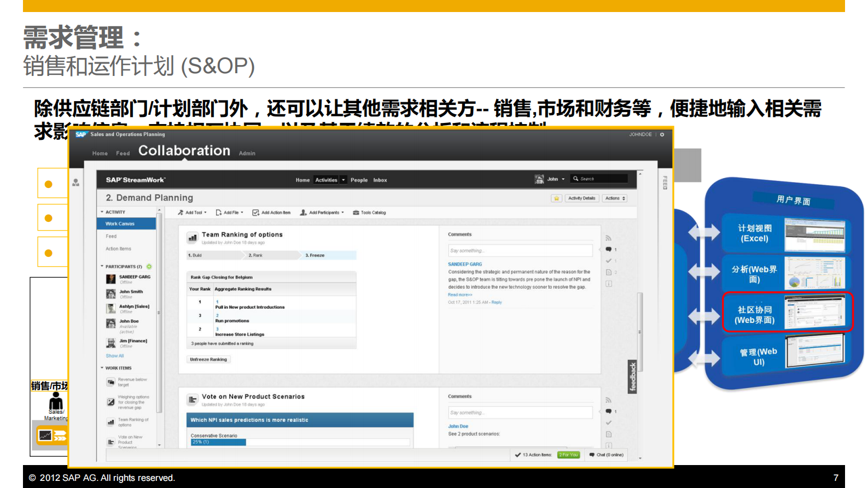Click the search magnifier icon

click(x=575, y=179)
